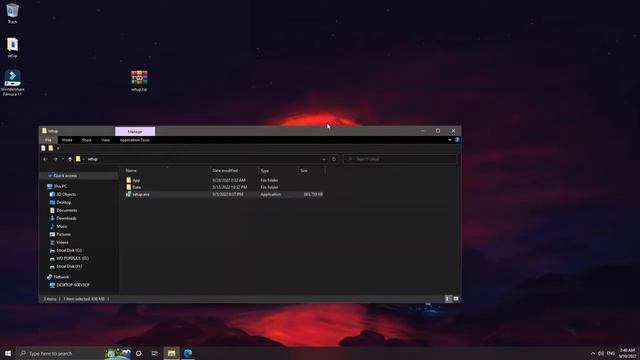
Task: Open WD PURPULE drive in navigation pane
Action: coord(72,258)
